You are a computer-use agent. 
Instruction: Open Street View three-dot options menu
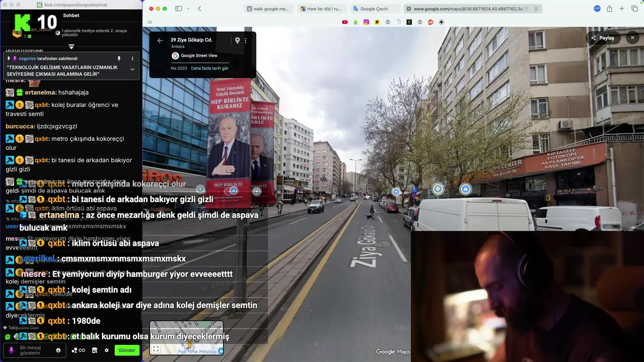246,41
